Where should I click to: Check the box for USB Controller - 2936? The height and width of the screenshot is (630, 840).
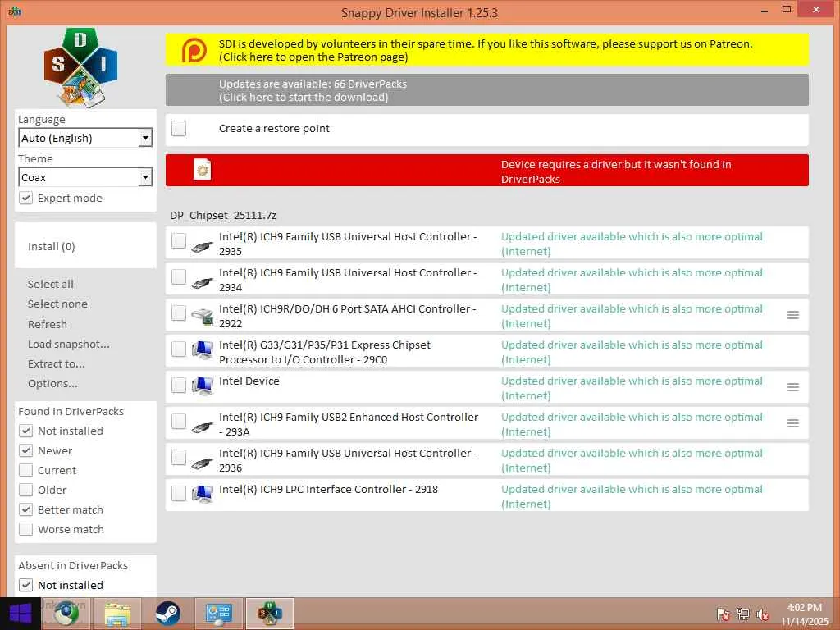(x=178, y=458)
